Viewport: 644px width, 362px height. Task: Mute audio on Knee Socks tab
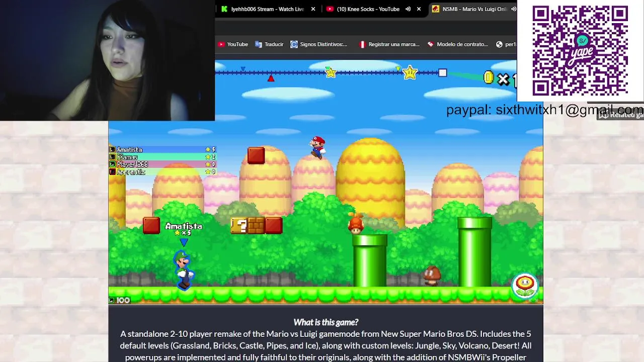point(408,9)
